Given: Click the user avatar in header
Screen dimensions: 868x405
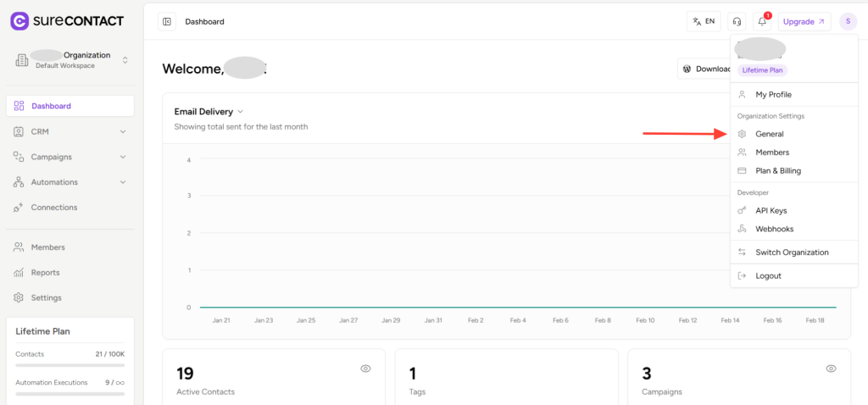Looking at the screenshot, I should pyautogui.click(x=848, y=21).
